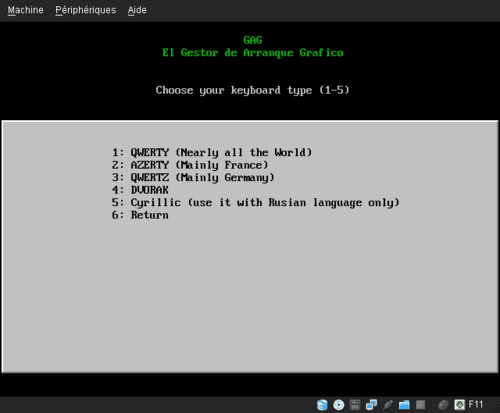This screenshot has height=413, width=500.
Task: Click the keyboard capture host key icon
Action: (x=460, y=405)
